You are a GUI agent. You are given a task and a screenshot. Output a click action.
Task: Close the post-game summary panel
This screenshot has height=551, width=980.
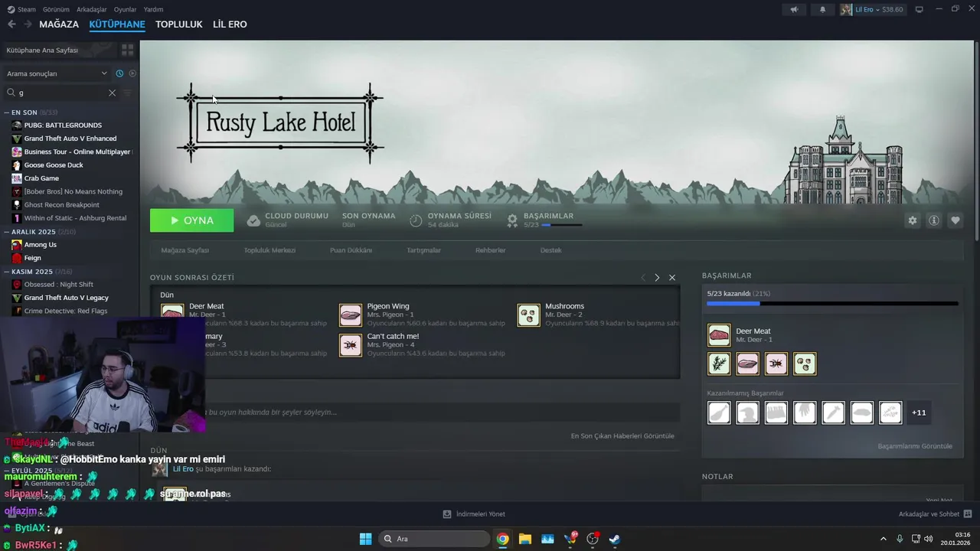tap(672, 277)
